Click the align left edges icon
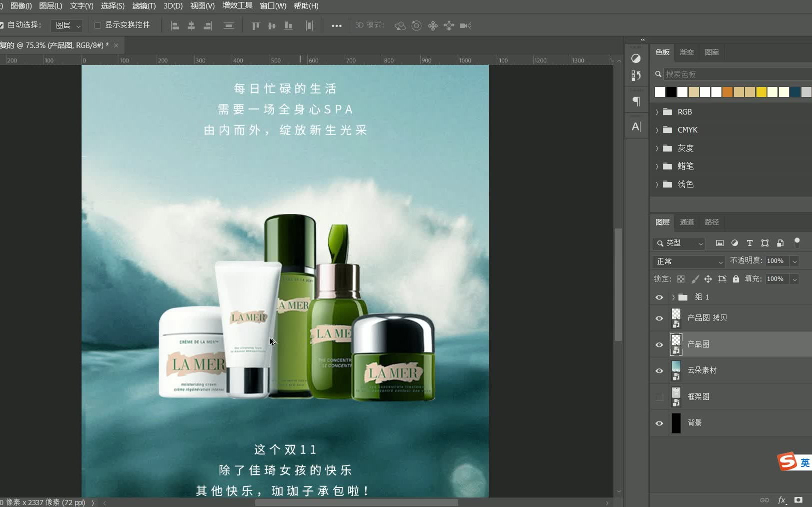The height and width of the screenshot is (507, 812). point(175,25)
